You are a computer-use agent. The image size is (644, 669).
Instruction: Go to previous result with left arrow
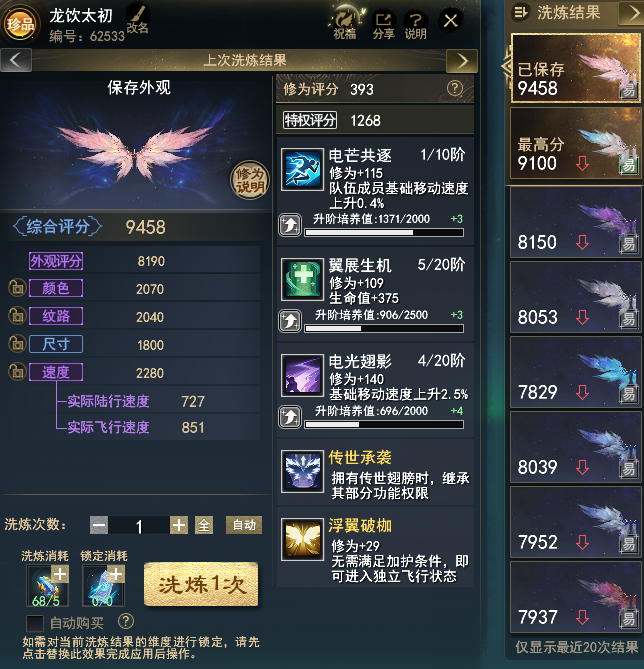tap(16, 60)
